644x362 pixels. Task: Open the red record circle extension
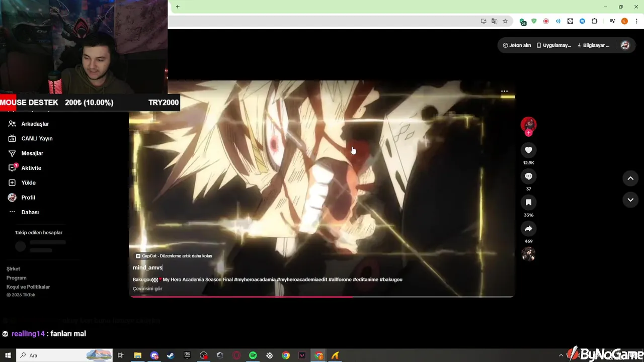pyautogui.click(x=546, y=21)
